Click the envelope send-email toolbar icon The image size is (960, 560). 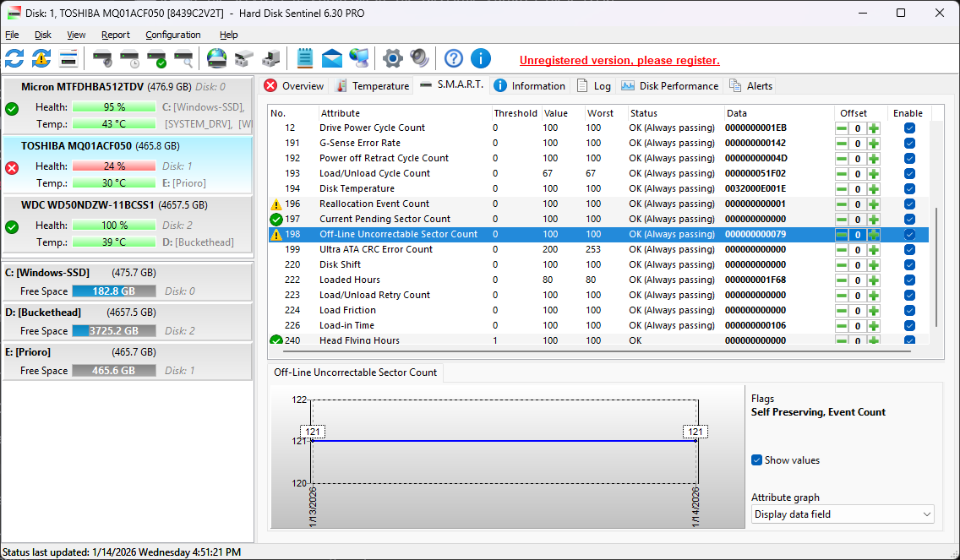point(332,58)
